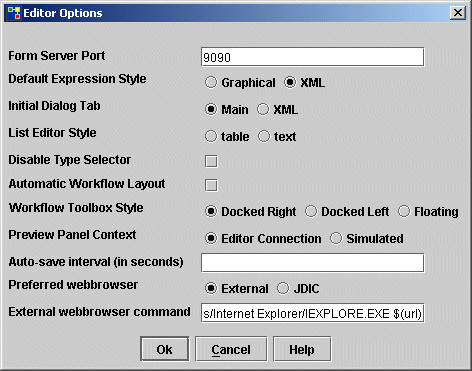Choose Main as Initial Dialog Tab
Screen dimensions: 472x371
point(211,109)
